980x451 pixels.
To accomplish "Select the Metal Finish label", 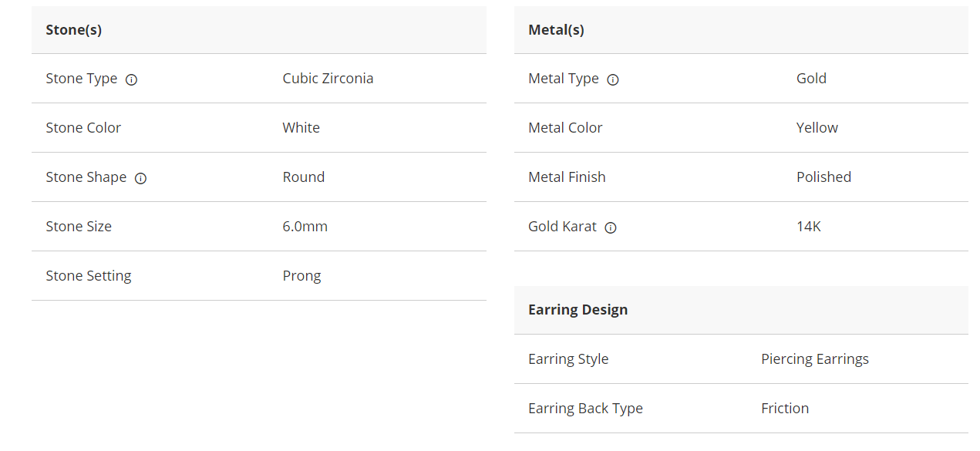I will point(567,177).
